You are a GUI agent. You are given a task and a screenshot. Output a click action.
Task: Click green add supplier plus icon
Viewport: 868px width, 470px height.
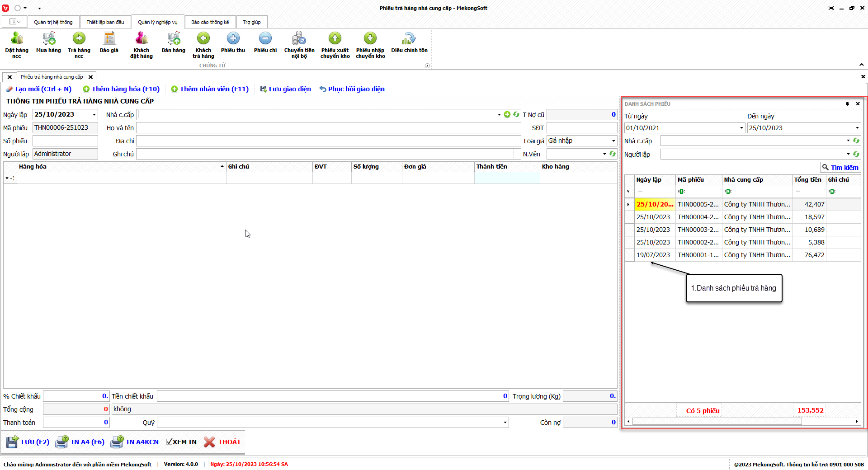(x=507, y=115)
